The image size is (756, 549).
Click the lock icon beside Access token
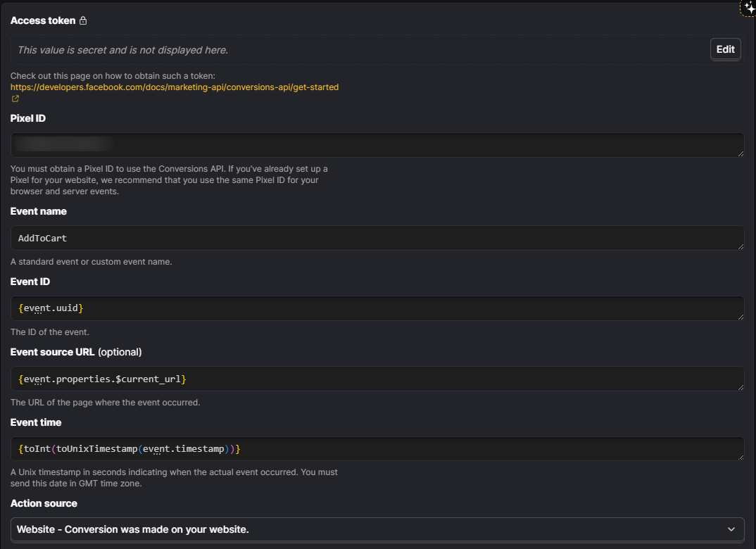83,21
